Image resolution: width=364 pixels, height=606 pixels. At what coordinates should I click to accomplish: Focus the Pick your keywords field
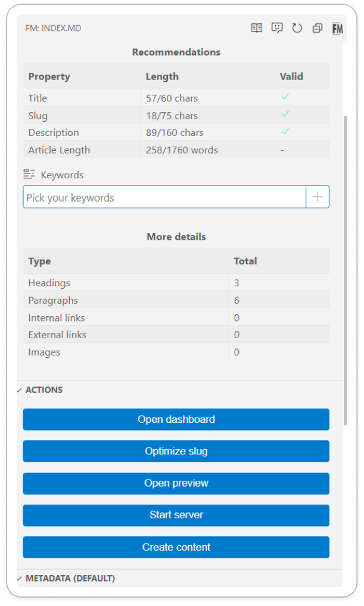click(164, 197)
